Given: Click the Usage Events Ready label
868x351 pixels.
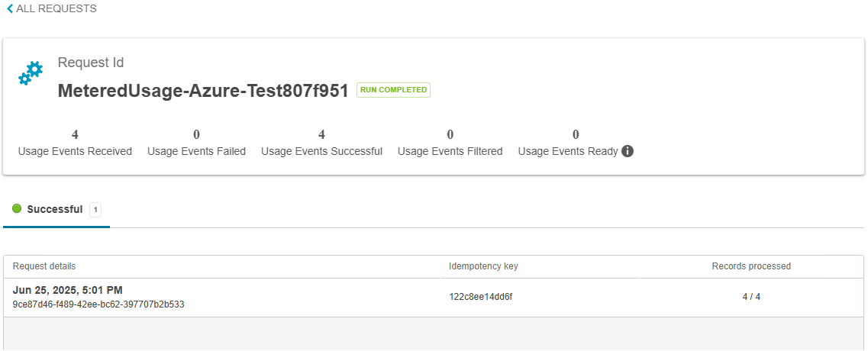Looking at the screenshot, I should [568, 151].
